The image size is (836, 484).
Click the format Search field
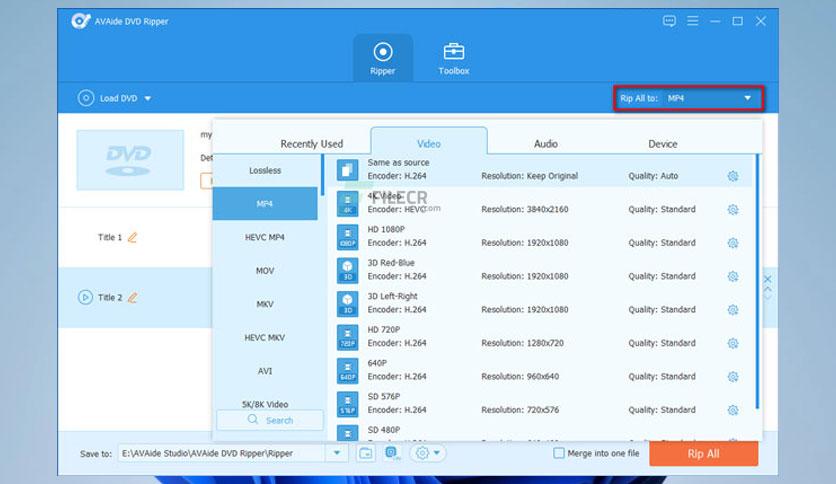pos(270,420)
